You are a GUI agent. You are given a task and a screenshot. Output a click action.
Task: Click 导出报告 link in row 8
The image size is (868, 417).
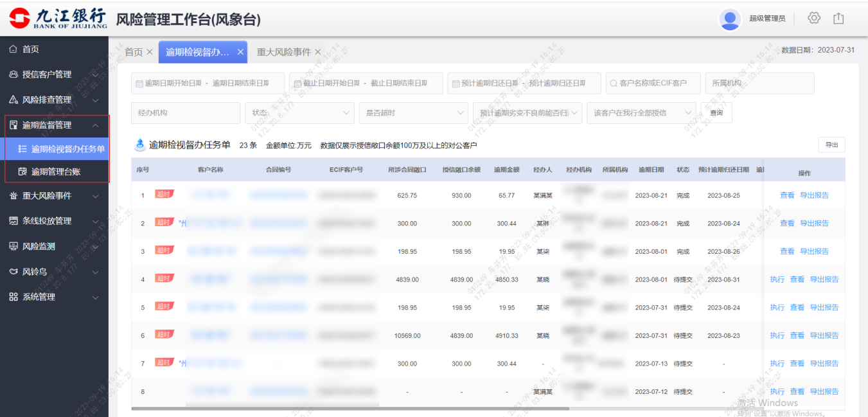824,391
